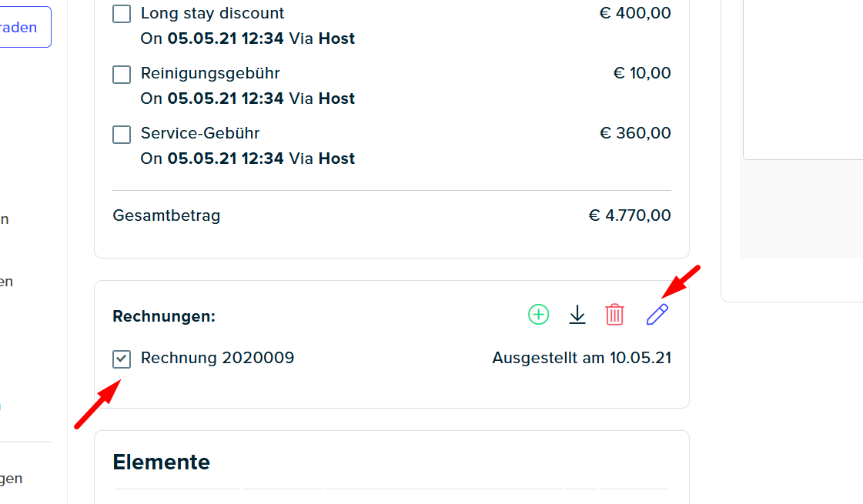Screen dimensions: 863x504
Task: Uncheck the Rechnung 2020009 checkbox
Action: 122,359
